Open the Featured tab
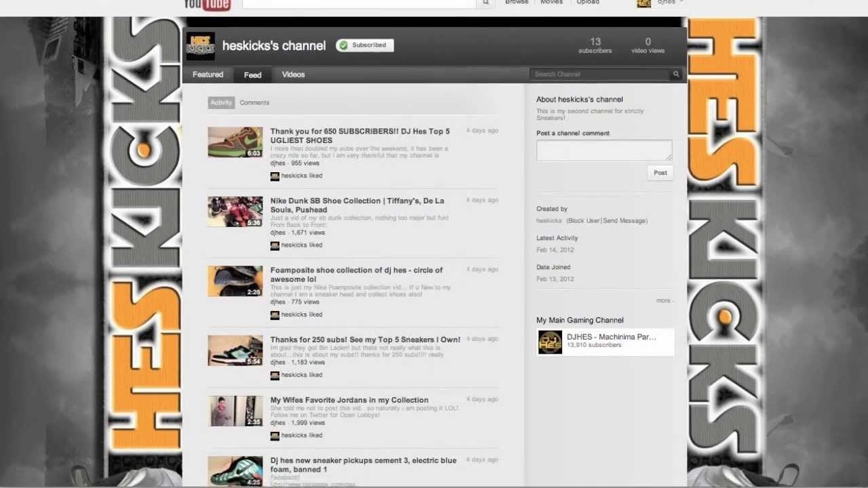Screen dimensions: 868x488 point(208,75)
